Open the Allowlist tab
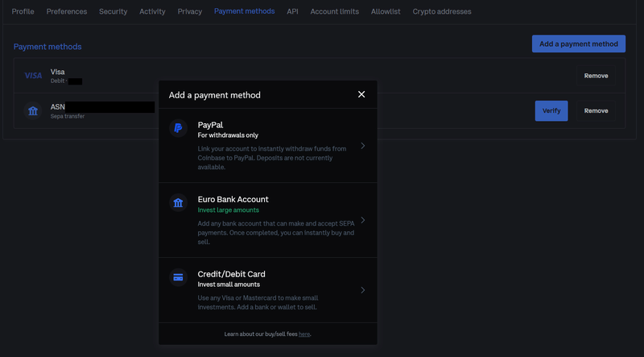Viewport: 644px width, 357px height. click(x=387, y=11)
